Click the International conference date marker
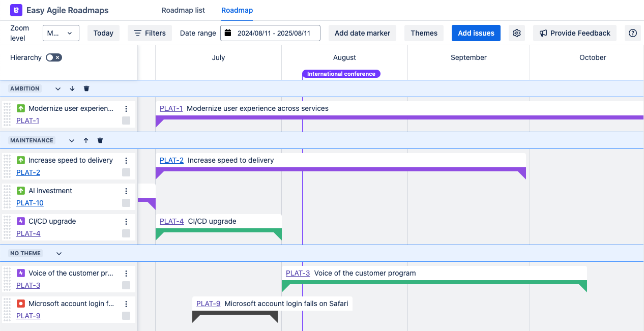Viewport: 644px width, 331px height. point(341,74)
